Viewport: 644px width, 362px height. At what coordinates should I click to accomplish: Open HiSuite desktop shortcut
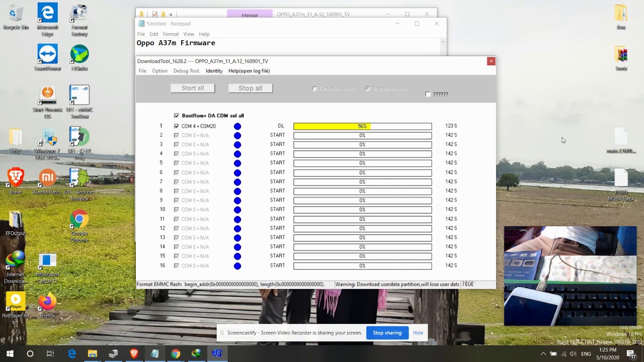point(79,57)
